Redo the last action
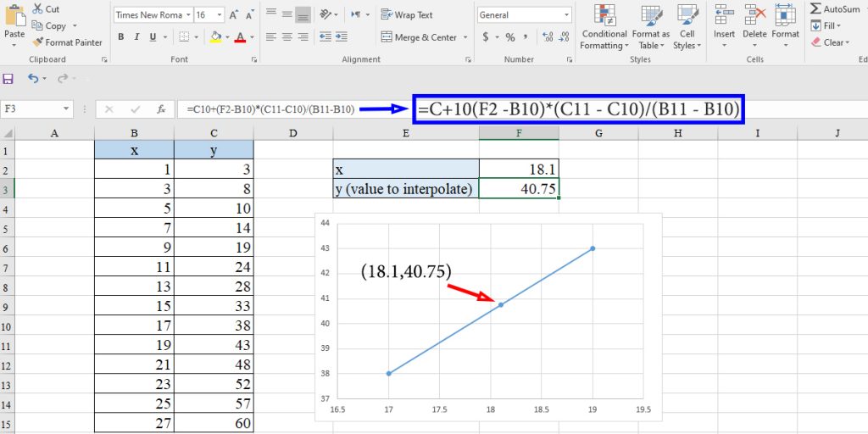Viewport: 868px width, 434px height. pyautogui.click(x=63, y=79)
